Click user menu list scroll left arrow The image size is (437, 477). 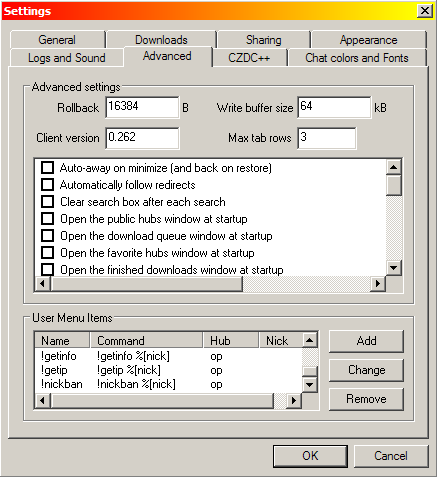pyautogui.click(x=43, y=400)
